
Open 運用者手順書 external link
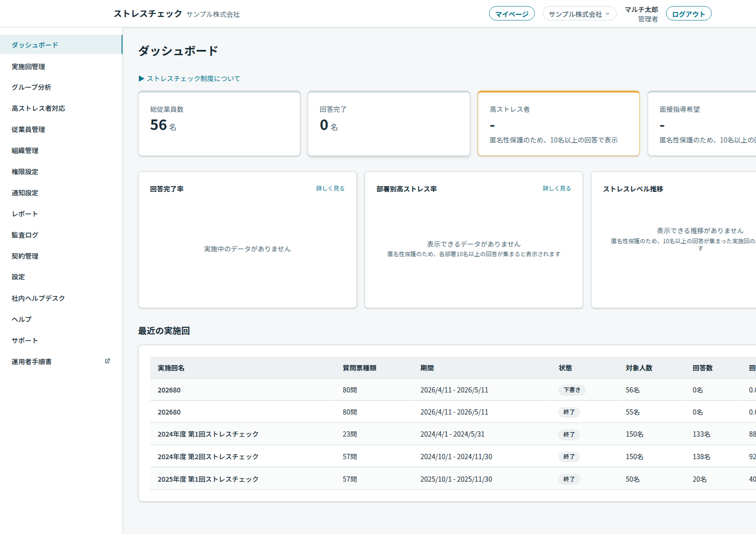(61, 361)
